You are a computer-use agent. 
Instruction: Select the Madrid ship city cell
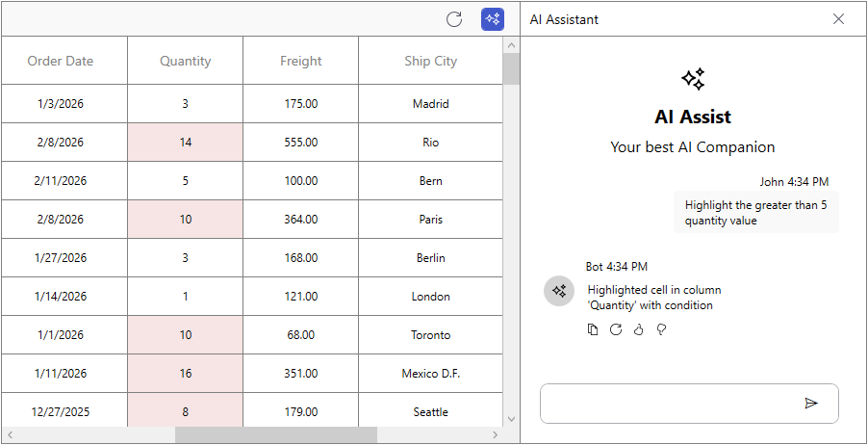[x=431, y=104]
